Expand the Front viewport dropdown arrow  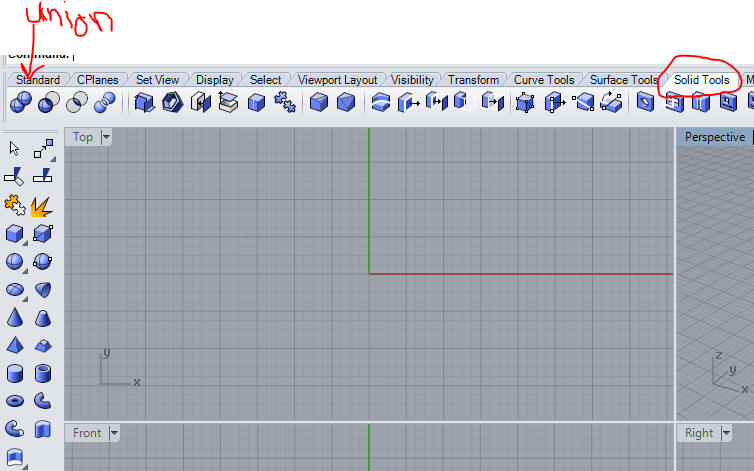point(113,433)
